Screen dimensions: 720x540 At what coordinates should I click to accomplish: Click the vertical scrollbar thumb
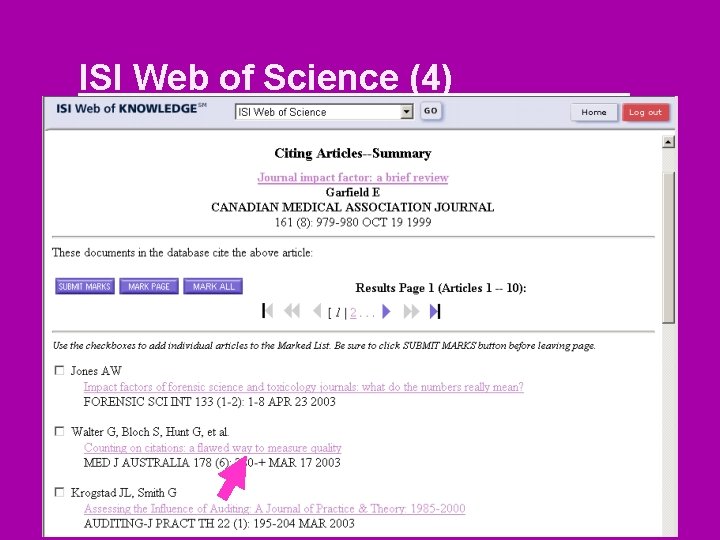coord(669,248)
